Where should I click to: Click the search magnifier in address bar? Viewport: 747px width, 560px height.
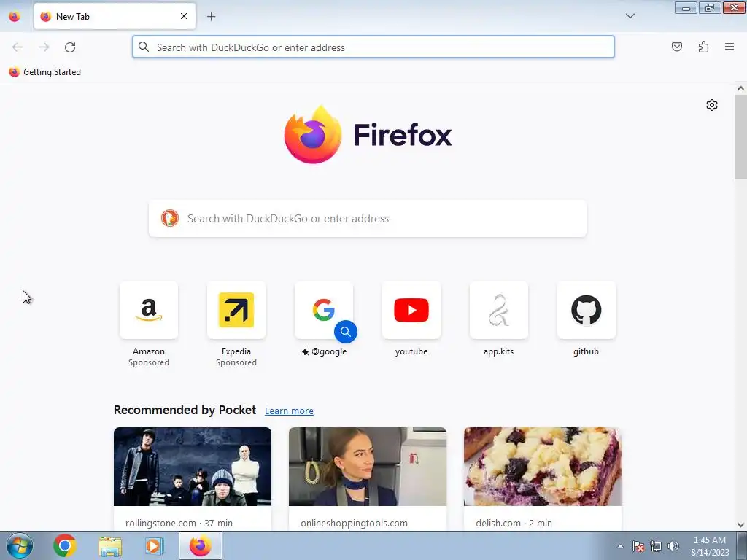pyautogui.click(x=144, y=47)
